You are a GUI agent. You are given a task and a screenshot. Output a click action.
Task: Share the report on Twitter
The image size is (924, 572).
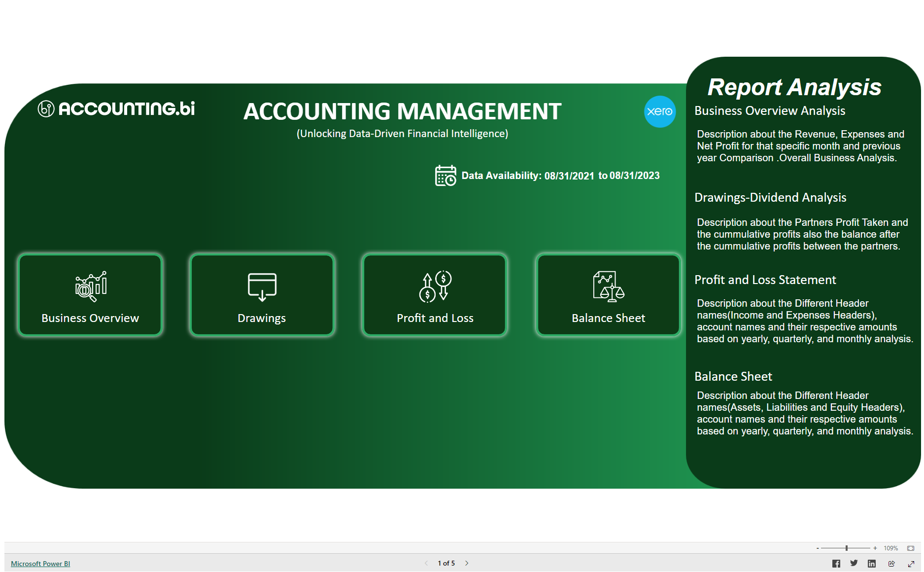tap(854, 563)
